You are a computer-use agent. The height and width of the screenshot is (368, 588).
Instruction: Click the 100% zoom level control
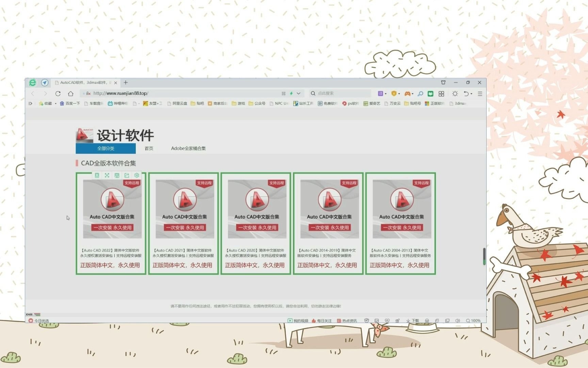tap(473, 321)
